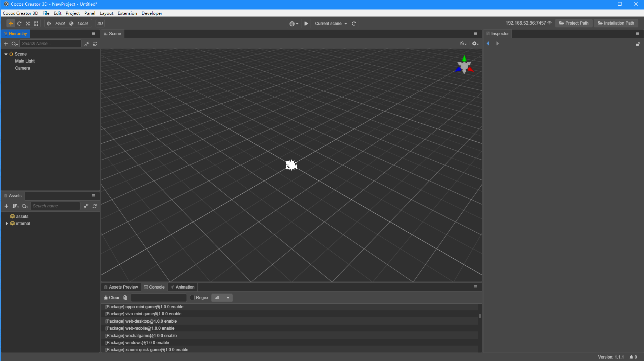Select the windows@1.0.0 enable log line
Viewport: 644px width, 361px height.
[290, 343]
